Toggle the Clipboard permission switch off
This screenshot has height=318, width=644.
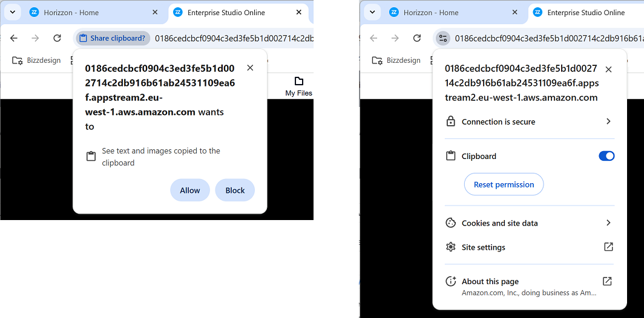[x=606, y=156]
